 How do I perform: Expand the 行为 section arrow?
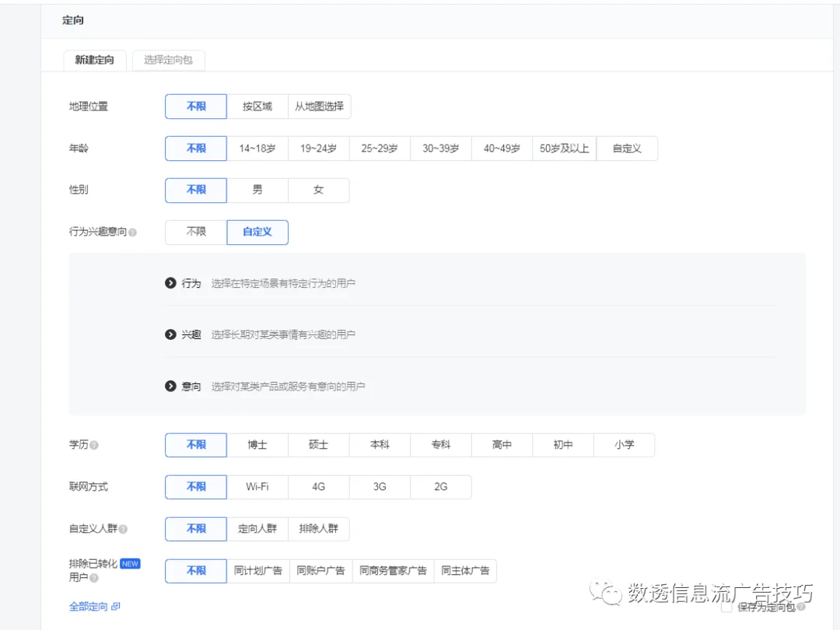[170, 283]
